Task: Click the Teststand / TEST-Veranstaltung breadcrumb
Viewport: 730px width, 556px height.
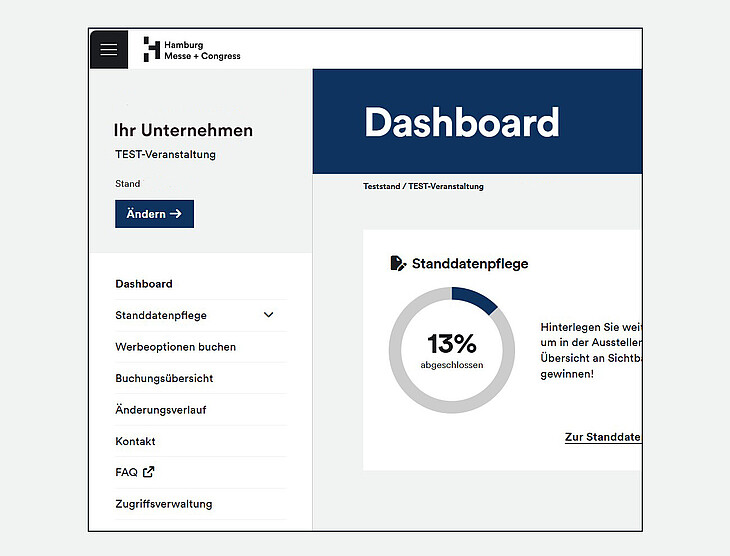Action: pos(423,187)
